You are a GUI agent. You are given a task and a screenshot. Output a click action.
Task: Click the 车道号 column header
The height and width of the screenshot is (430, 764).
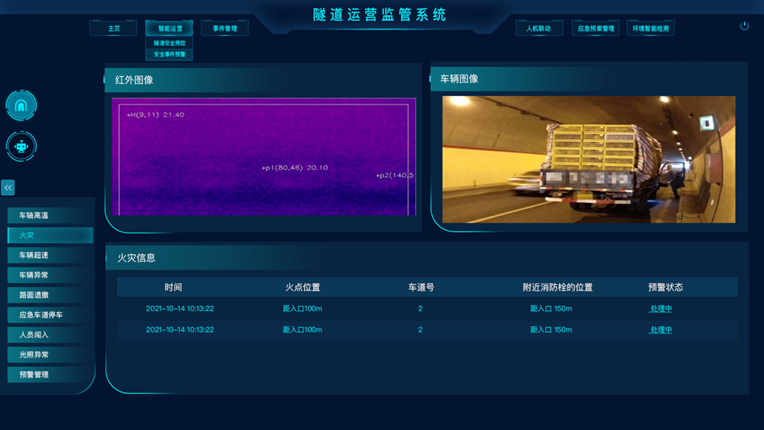pyautogui.click(x=421, y=287)
